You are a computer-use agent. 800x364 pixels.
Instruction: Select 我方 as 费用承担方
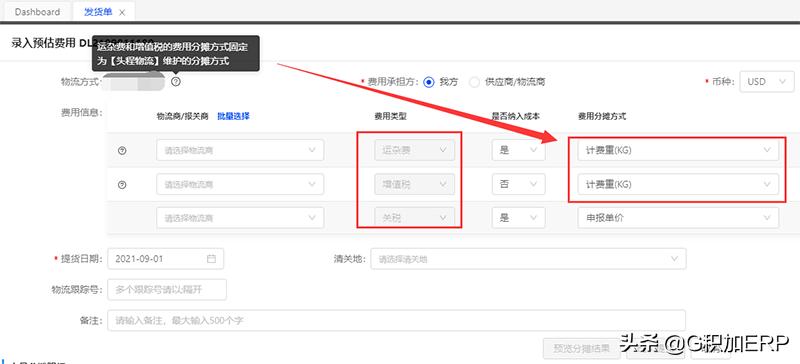(429, 82)
